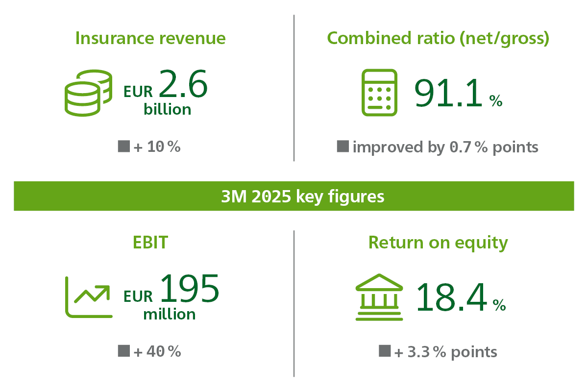This screenshot has width=588, height=392.
Task: Click the EBIT heading
Action: [150, 243]
